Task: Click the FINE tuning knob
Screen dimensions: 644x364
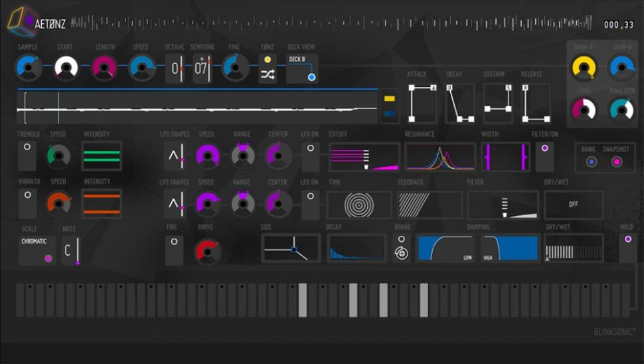Action: 235,67
